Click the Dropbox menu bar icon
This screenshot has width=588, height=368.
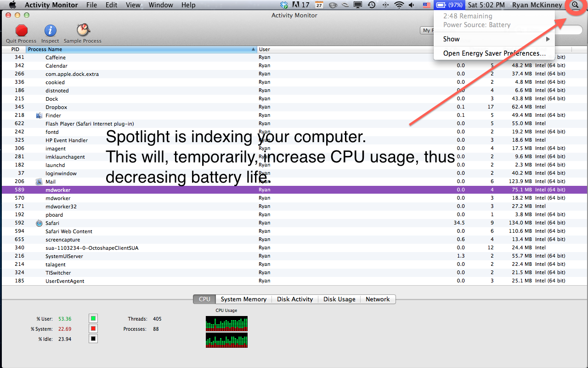284,5
